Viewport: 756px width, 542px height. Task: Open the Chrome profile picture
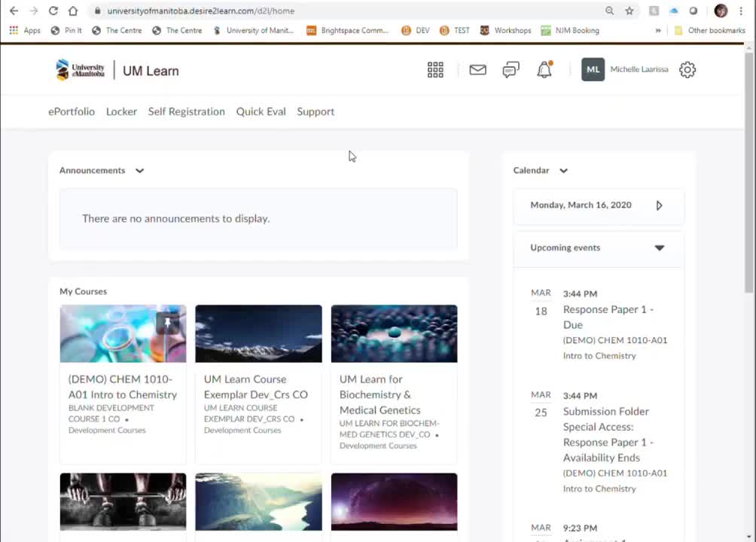click(x=721, y=11)
